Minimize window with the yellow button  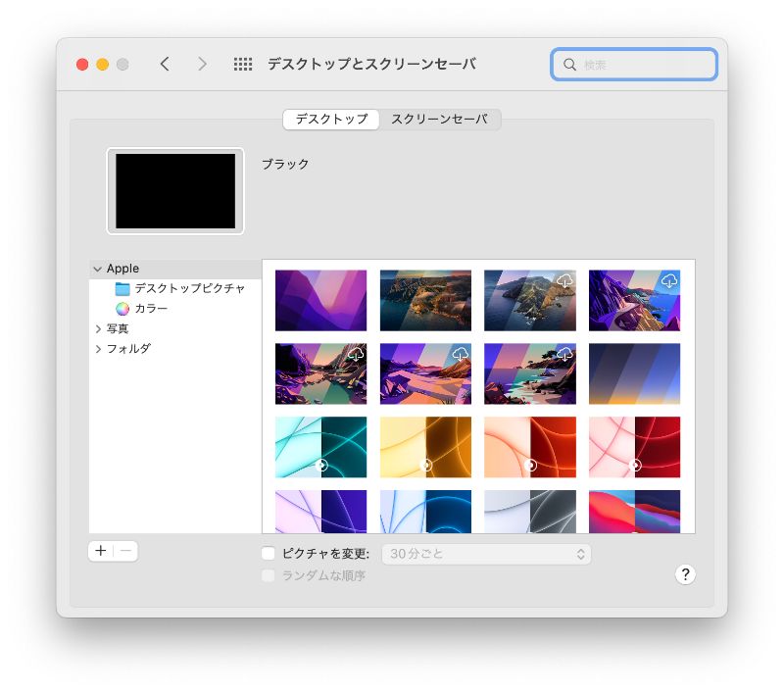coord(103,65)
